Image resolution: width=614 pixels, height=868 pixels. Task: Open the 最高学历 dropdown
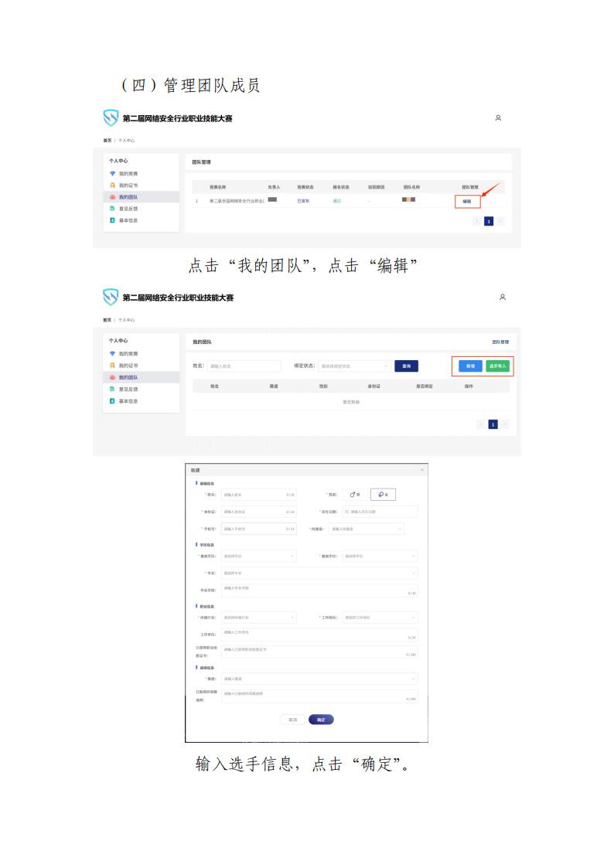259,556
